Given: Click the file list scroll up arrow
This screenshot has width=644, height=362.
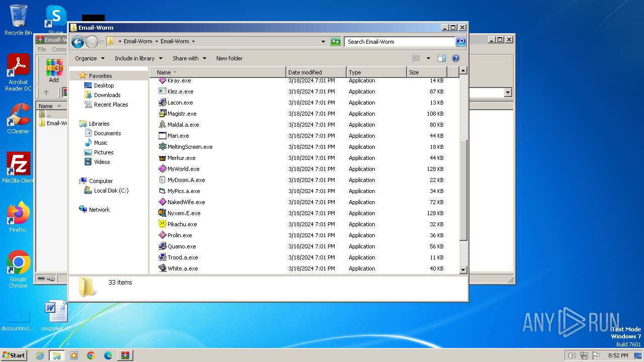Looking at the screenshot, I should point(463,71).
